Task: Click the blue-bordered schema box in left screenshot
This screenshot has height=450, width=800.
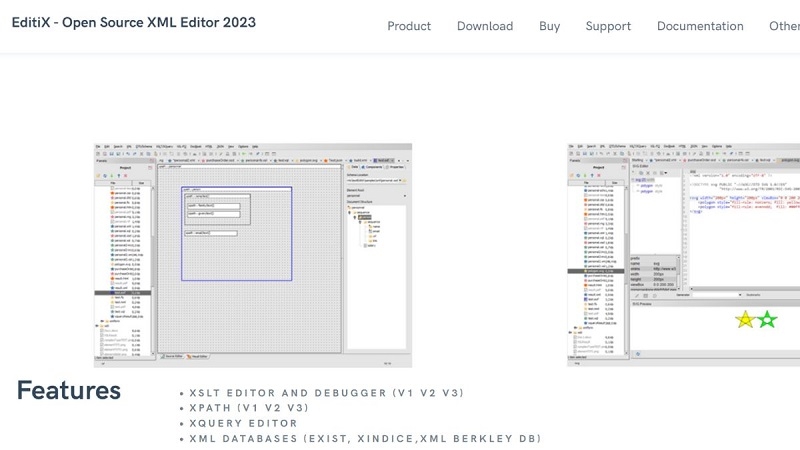Action: 236,233
